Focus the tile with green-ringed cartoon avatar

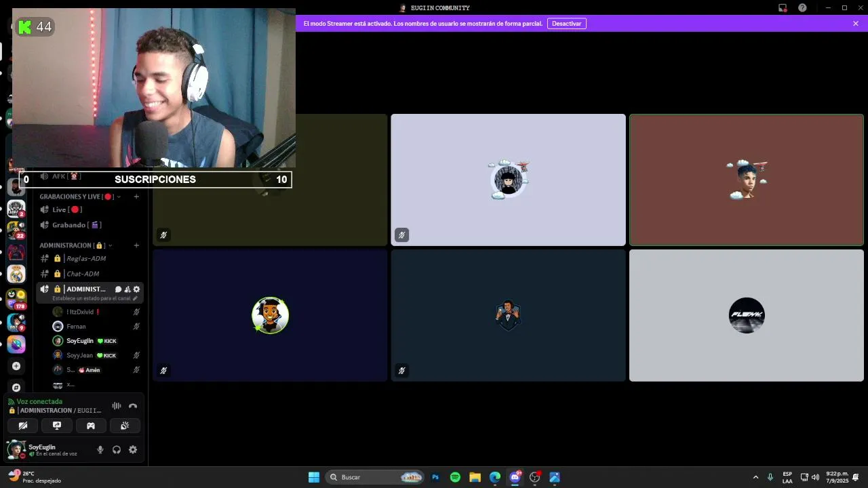tap(271, 315)
